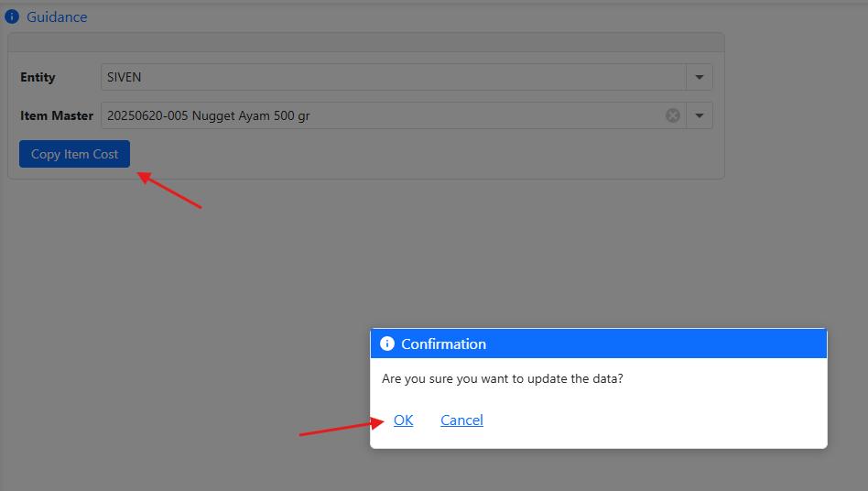Click the Guidance info icon
Image resolution: width=868 pixels, height=491 pixels.
(x=12, y=17)
